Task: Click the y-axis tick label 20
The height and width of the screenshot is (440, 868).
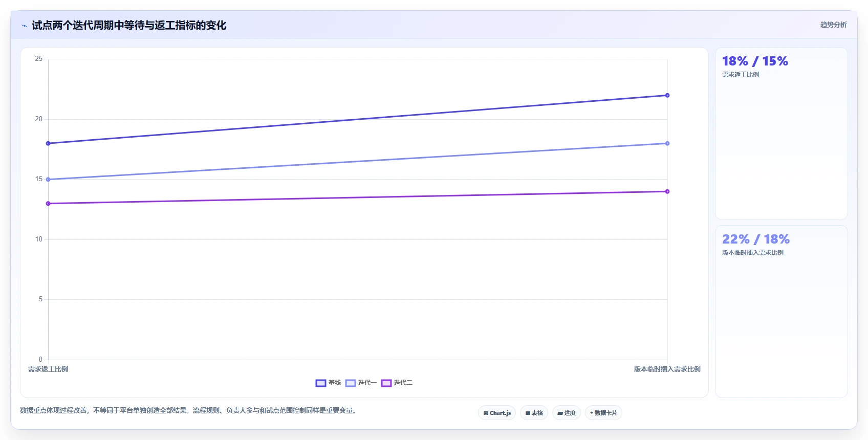Action: 39,119
